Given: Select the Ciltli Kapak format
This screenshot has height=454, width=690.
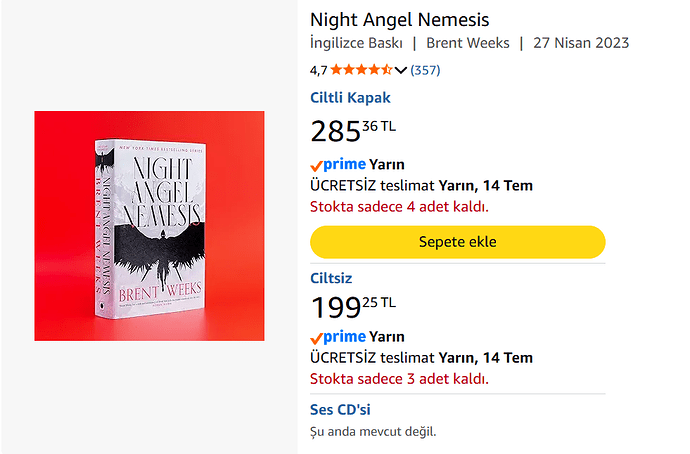Looking at the screenshot, I should [x=350, y=98].
